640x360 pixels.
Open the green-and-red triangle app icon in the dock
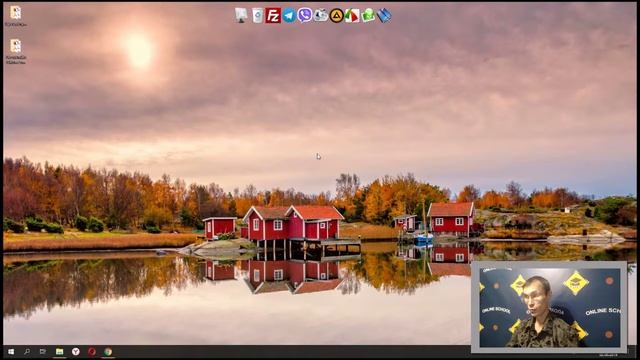pyautogui.click(x=352, y=16)
